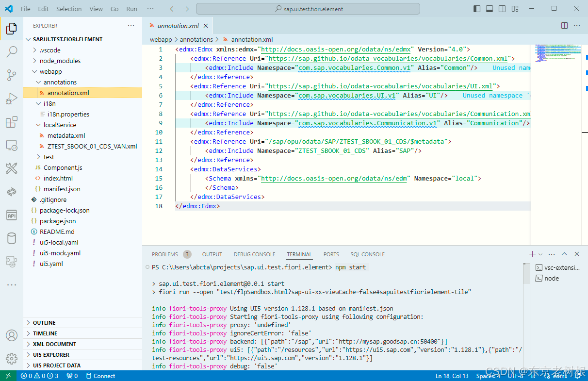The height and width of the screenshot is (381, 588).
Task: Toggle primary side bar visibility
Action: [x=477, y=9]
